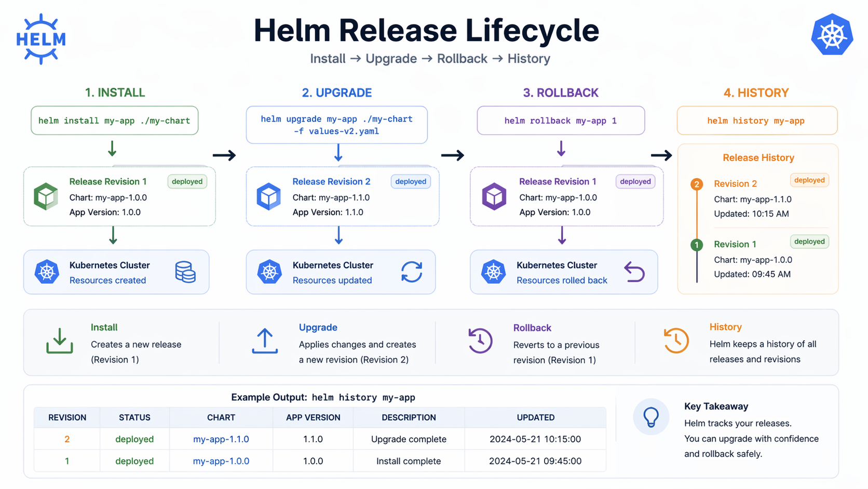Screen dimensions: 868x489
Task: Click the deployed status in revision 1 table row
Action: point(134,461)
